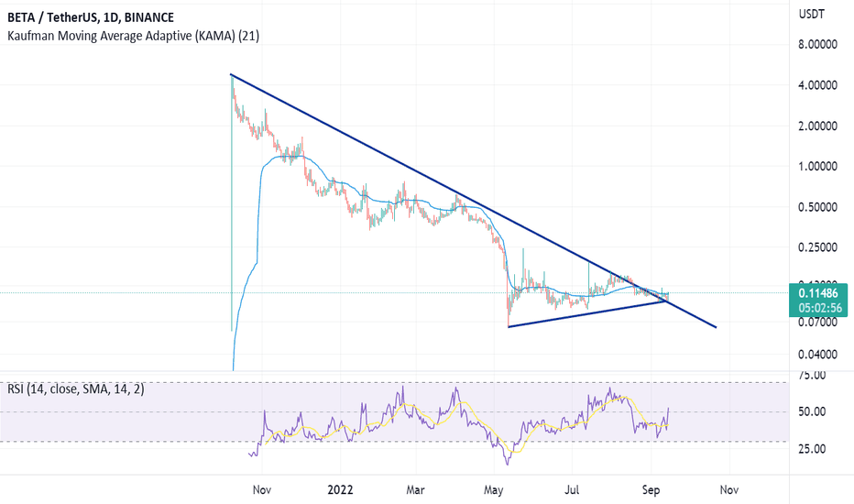Click the May label on the time axis
Image resolution: width=854 pixels, height=504 pixels.
point(494,490)
